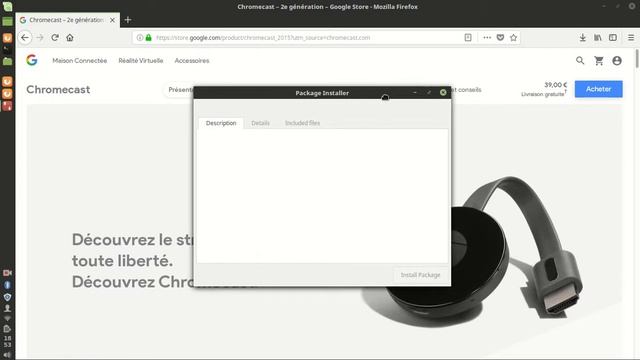Open Maison Connectée menu
The width and height of the screenshot is (640, 360).
(x=80, y=60)
